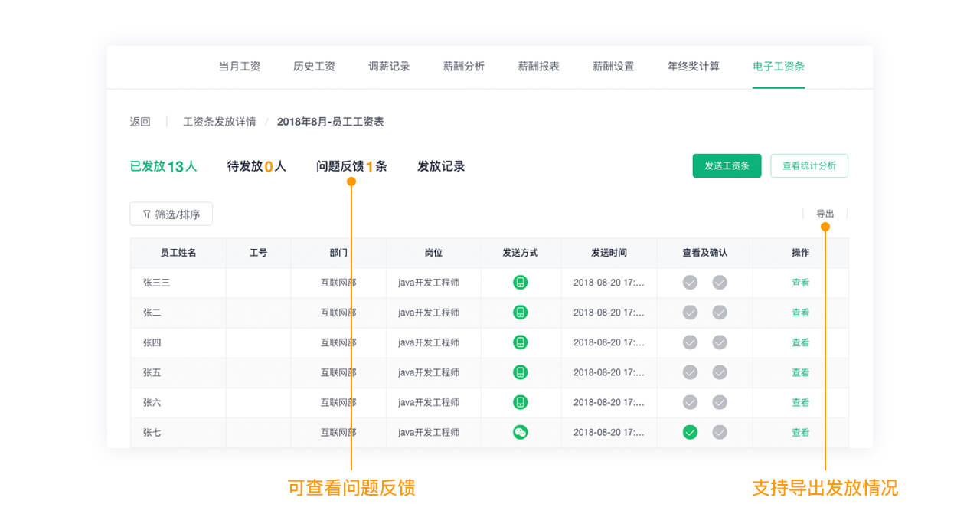
Task: Click 查看 for employee 张七
Action: coord(801,432)
